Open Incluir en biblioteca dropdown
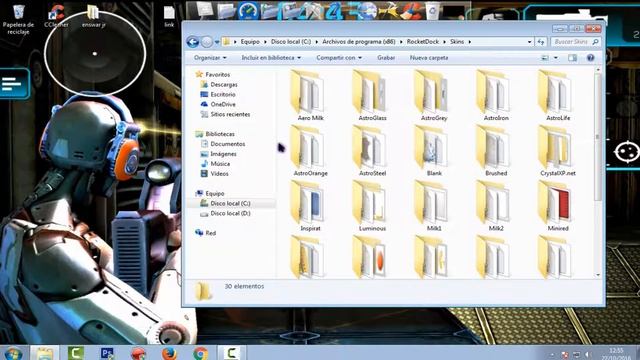The image size is (640, 360). pyautogui.click(x=271, y=58)
